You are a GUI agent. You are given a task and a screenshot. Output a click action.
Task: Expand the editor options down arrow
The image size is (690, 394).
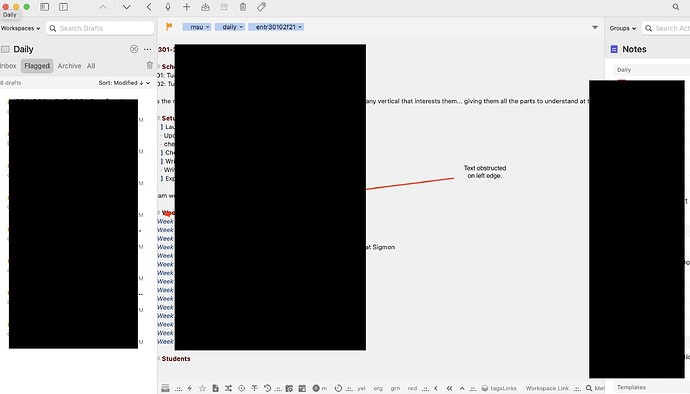(x=595, y=27)
